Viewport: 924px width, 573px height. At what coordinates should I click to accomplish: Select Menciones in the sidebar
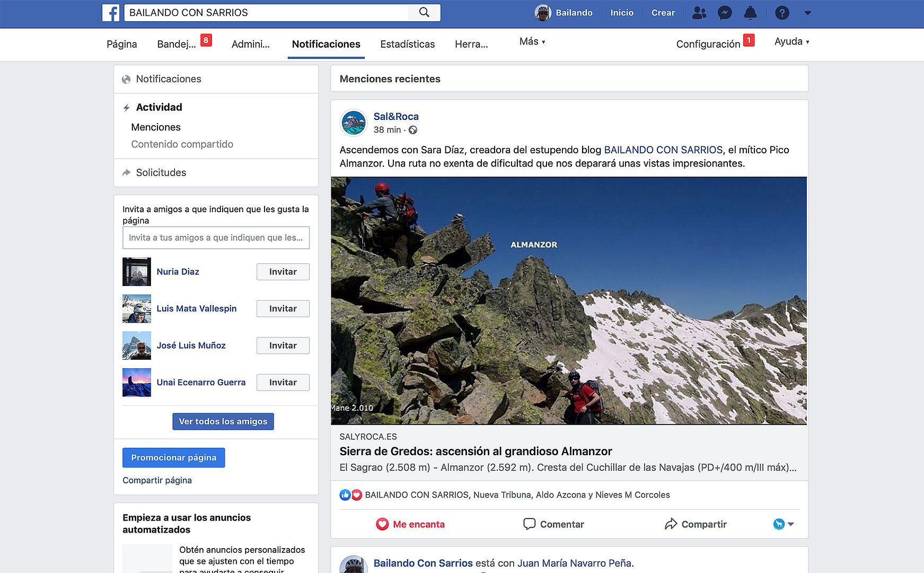156,127
